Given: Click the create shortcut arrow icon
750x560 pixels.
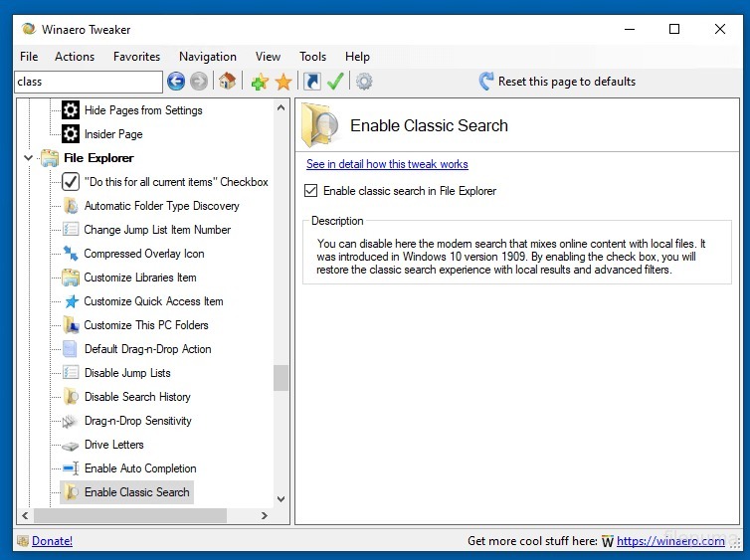Looking at the screenshot, I should (312, 82).
